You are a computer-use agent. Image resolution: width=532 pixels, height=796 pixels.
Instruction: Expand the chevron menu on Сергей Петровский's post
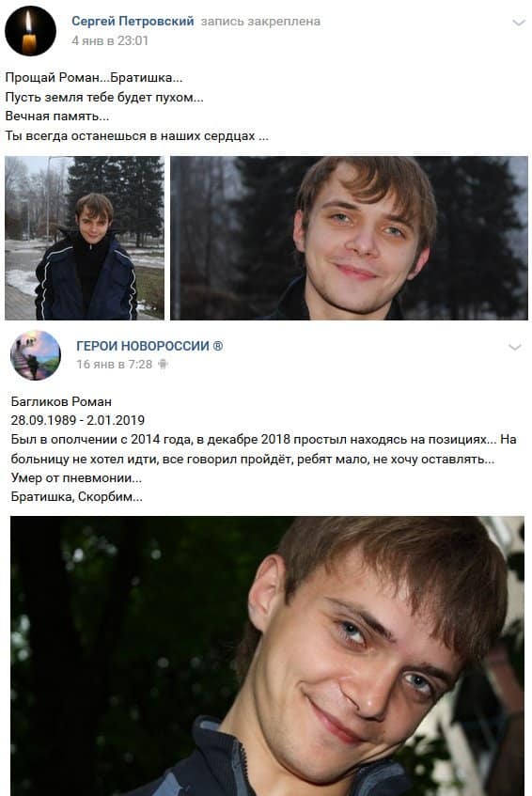pyautogui.click(x=518, y=23)
